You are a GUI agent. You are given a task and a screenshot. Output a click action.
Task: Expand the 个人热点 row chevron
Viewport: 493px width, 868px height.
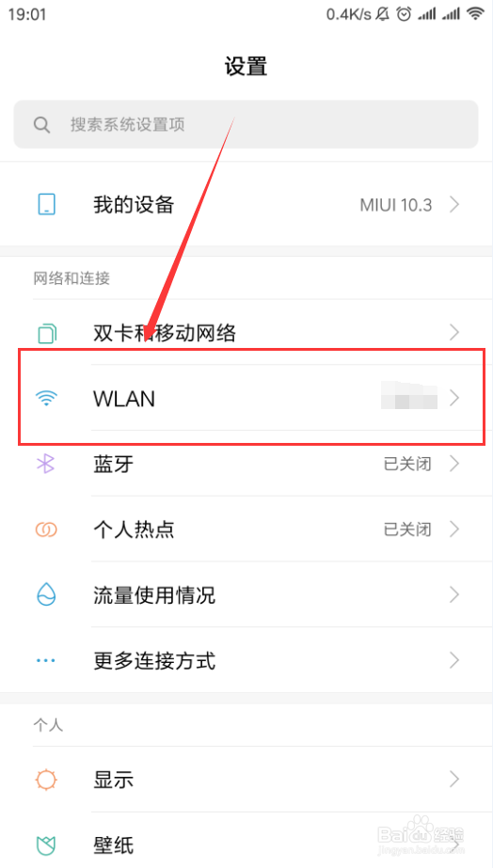coord(454,529)
